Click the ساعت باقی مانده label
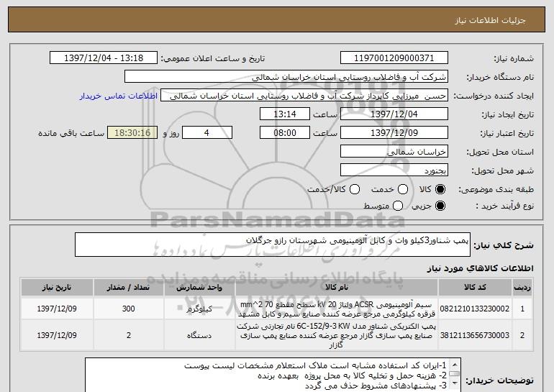 pos(71,133)
